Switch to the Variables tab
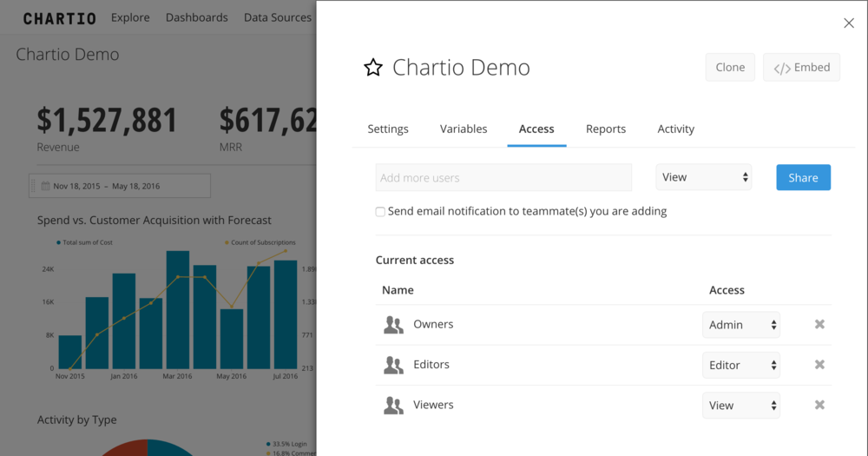This screenshot has height=456, width=868. click(464, 129)
